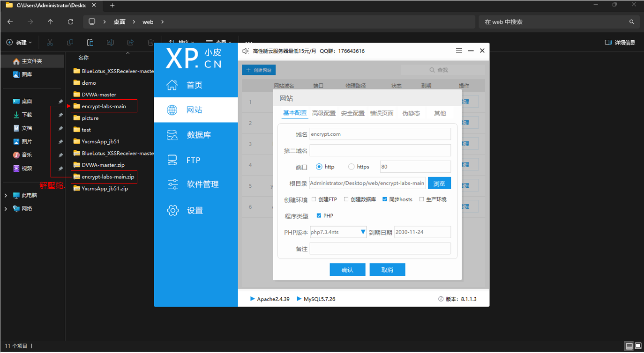Open a new Explorer tab with plus icon
644x353 pixels.
pos(112,5)
